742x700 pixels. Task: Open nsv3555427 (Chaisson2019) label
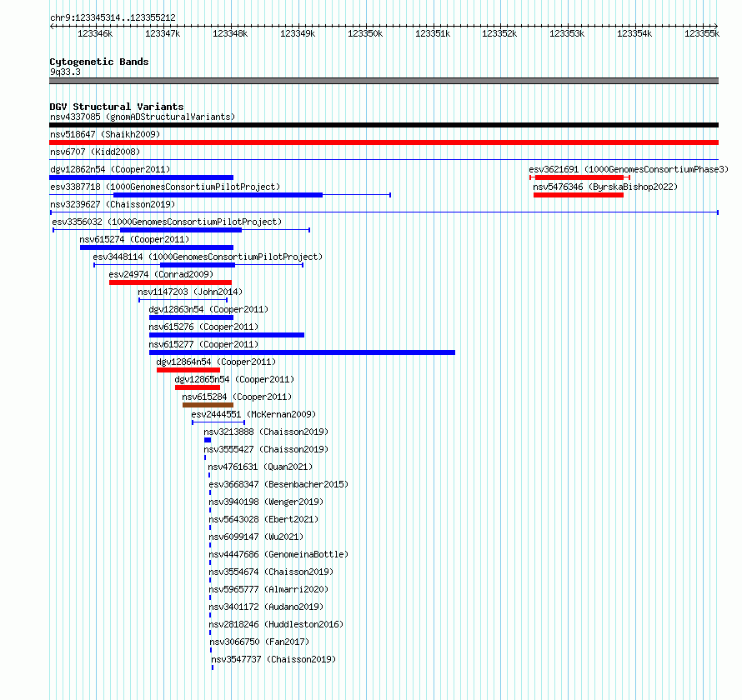click(x=266, y=449)
